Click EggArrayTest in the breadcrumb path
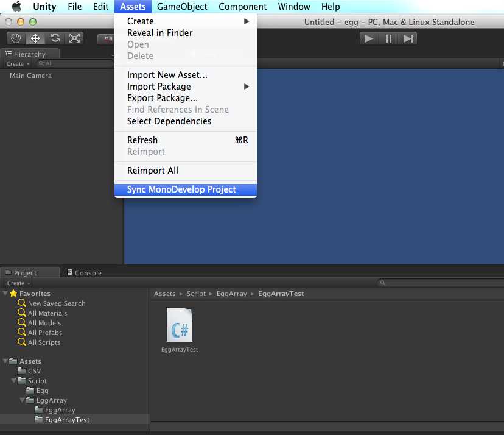The height and width of the screenshot is (435, 504). (281, 294)
